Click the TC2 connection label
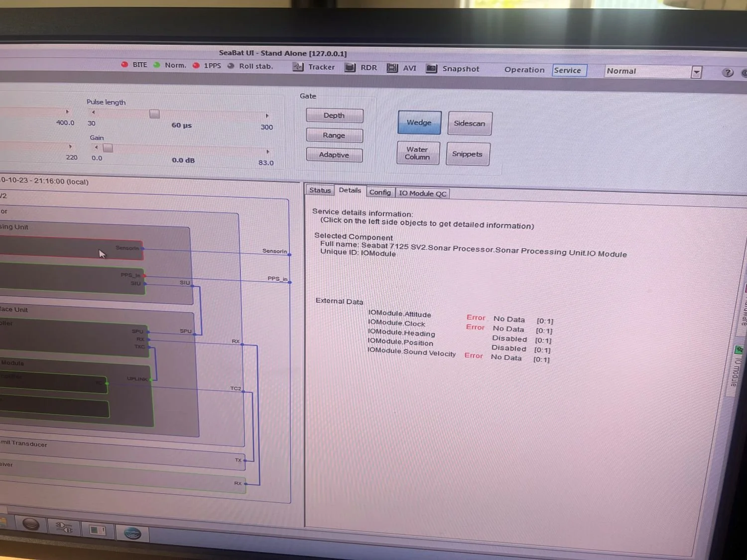747x560 pixels. [236, 388]
